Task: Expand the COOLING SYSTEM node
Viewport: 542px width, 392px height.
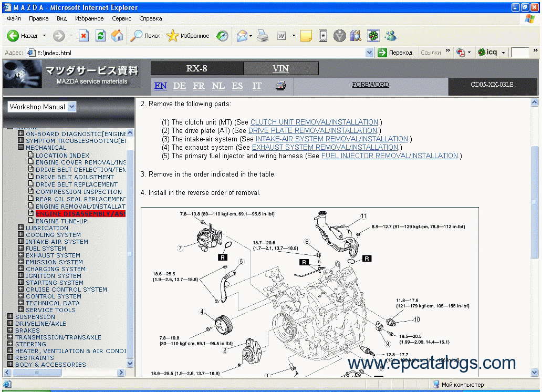Action: tap(20, 234)
